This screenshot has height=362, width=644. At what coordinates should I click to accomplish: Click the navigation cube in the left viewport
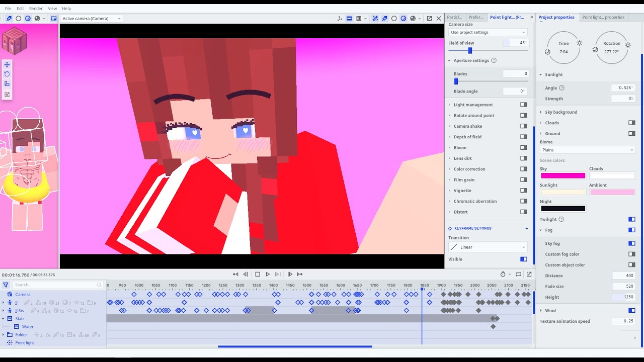point(14,41)
